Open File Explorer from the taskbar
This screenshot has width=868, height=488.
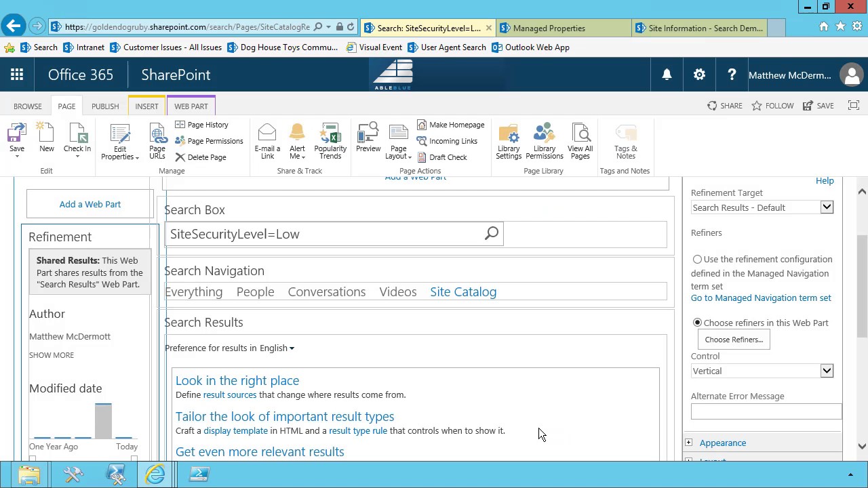(x=29, y=474)
